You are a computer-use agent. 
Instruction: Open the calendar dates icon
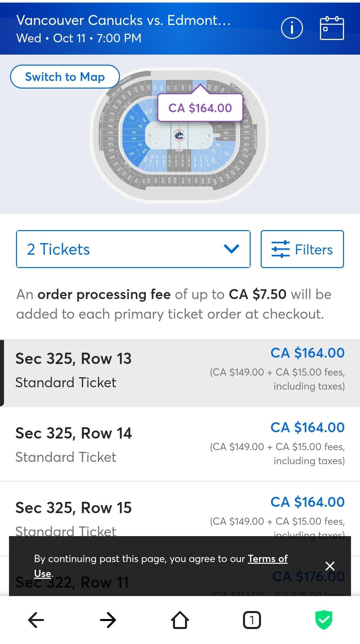332,28
